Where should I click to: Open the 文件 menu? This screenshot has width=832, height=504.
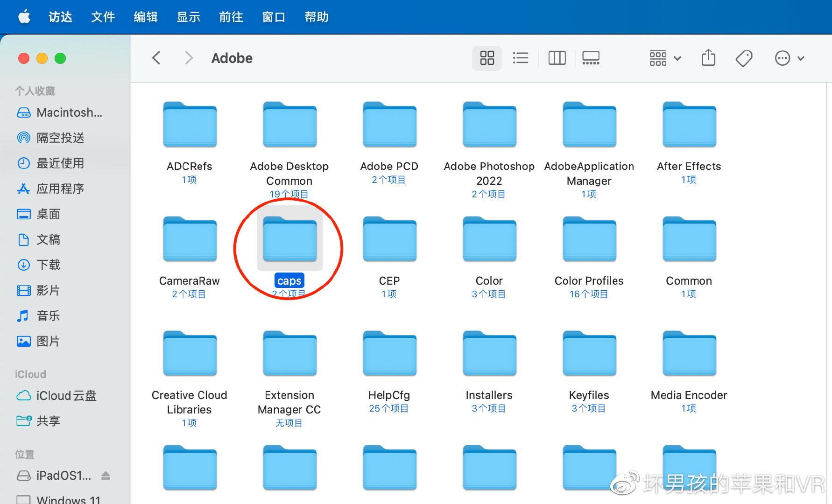[x=103, y=17]
